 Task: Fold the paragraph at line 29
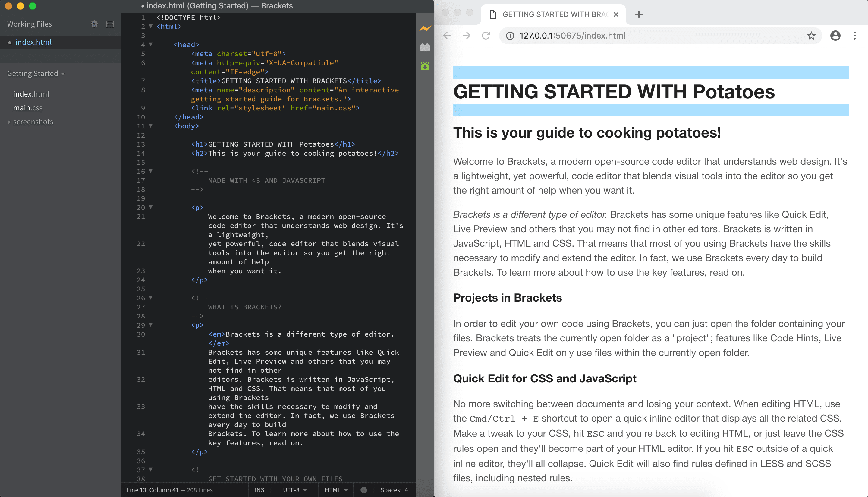151,325
